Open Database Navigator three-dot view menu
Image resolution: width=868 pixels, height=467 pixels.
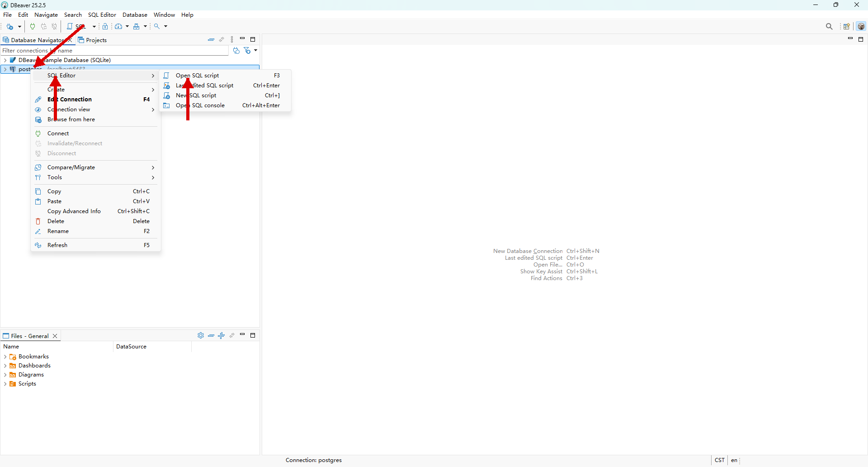click(x=232, y=40)
